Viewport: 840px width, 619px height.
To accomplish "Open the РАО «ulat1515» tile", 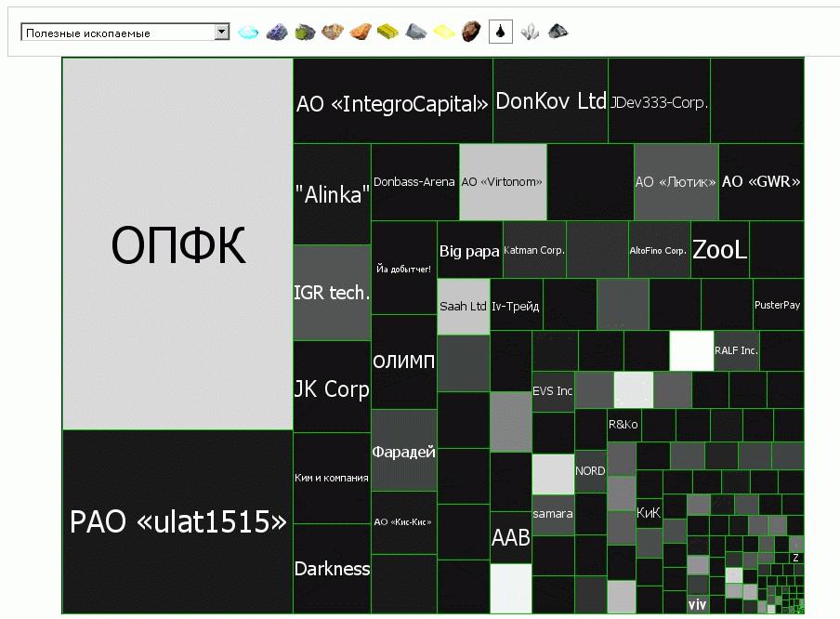I will coord(177,521).
